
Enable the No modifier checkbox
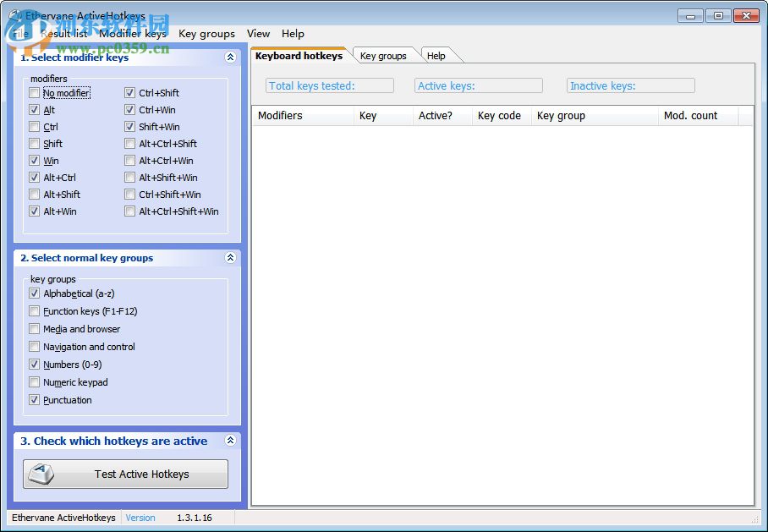35,93
